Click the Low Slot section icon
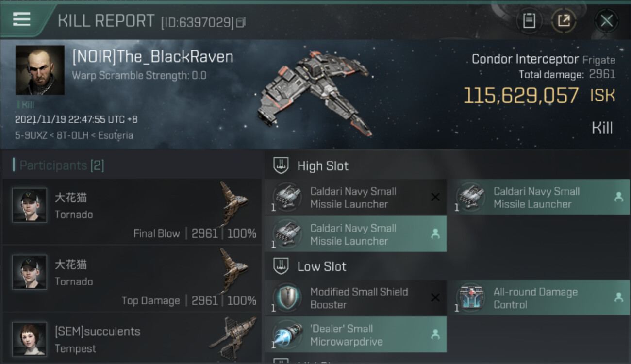 click(x=281, y=266)
